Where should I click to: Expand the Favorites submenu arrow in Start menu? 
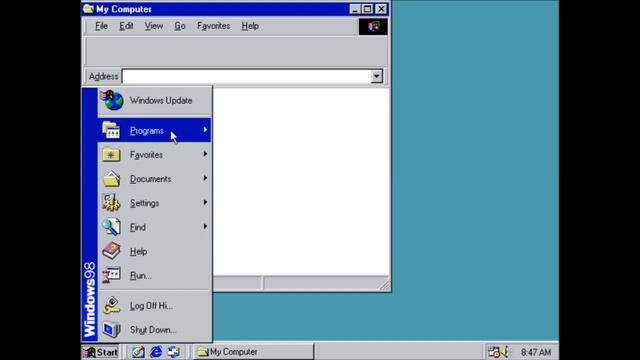click(205, 154)
